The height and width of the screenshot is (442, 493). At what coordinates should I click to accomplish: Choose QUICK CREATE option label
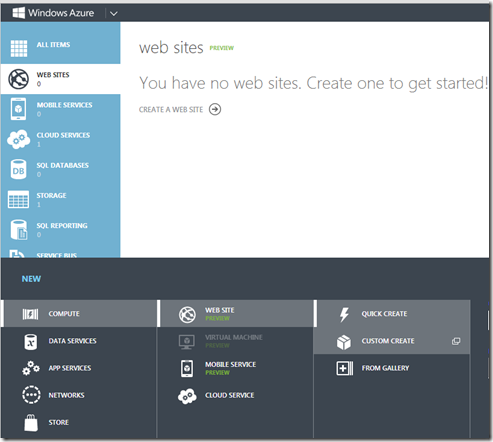point(384,314)
